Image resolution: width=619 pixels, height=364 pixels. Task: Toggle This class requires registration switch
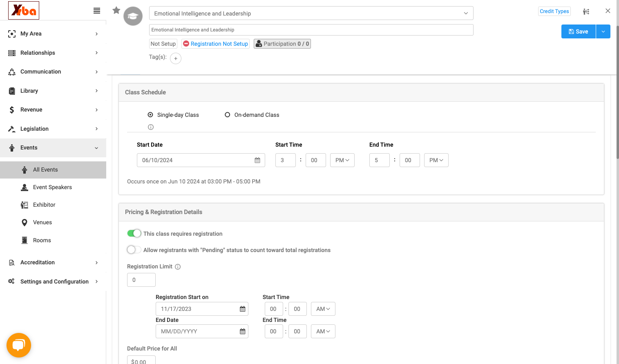[134, 233]
